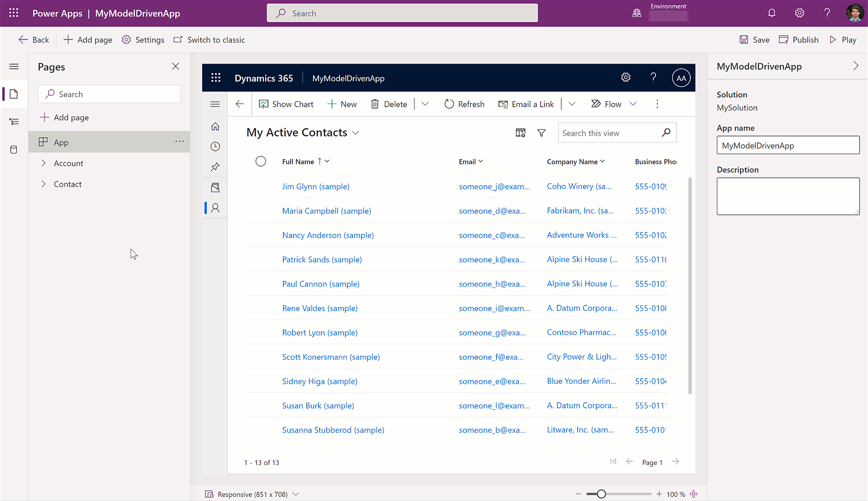Click Switch to classic in the top bar
The image size is (868, 501).
tap(209, 39)
